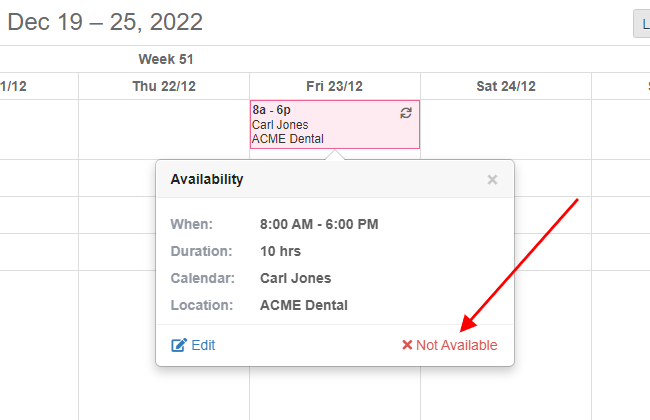Screen dimensions: 650x420
Task: Click the Availability popover heading
Action: point(207,180)
